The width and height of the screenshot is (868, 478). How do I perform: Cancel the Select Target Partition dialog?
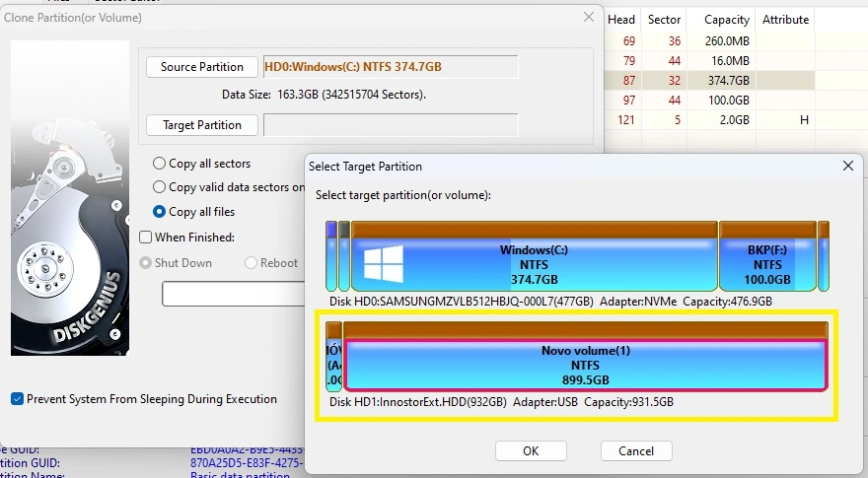pyautogui.click(x=636, y=450)
